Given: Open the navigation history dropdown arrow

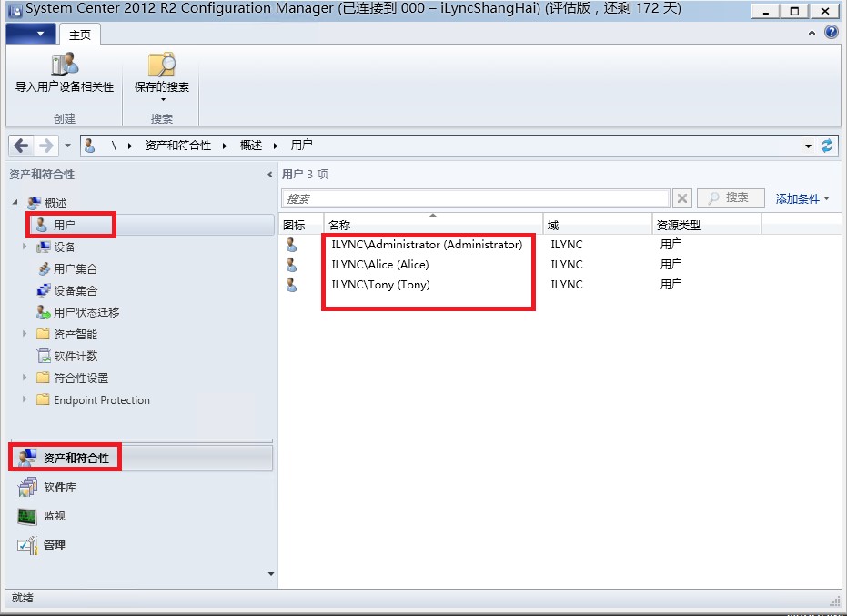Looking at the screenshot, I should click(x=67, y=146).
